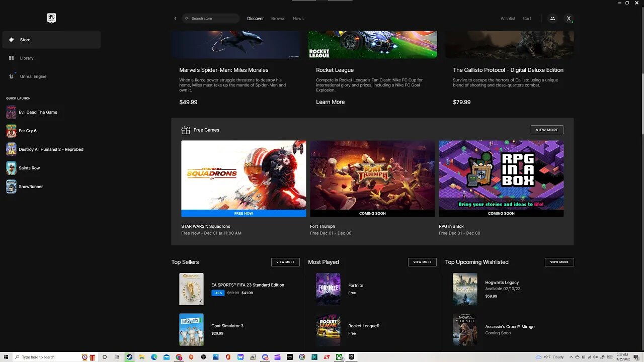Viewport: 644px width, 362px height.
Task: Open Xbox app from the taskbar
Action: [340, 357]
